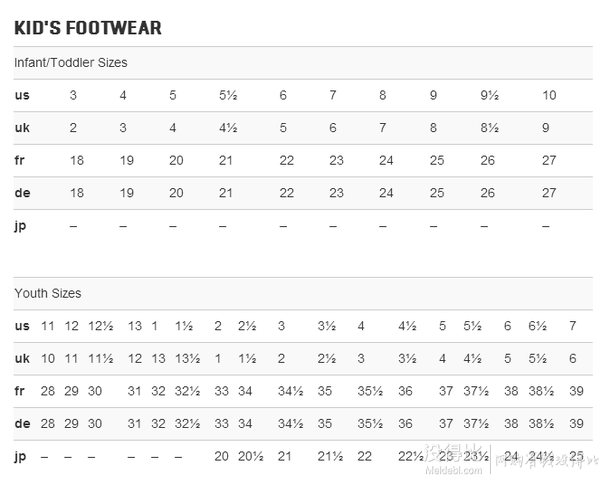Screen dimensions: 610x494
Task: Click youth DE size 35½
Action: point(370,424)
